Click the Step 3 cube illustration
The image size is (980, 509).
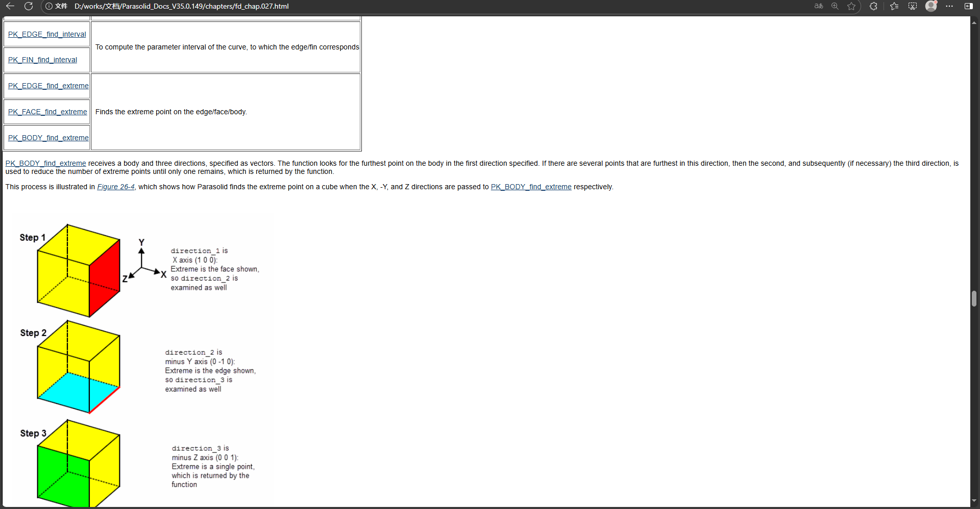pyautogui.click(x=79, y=463)
